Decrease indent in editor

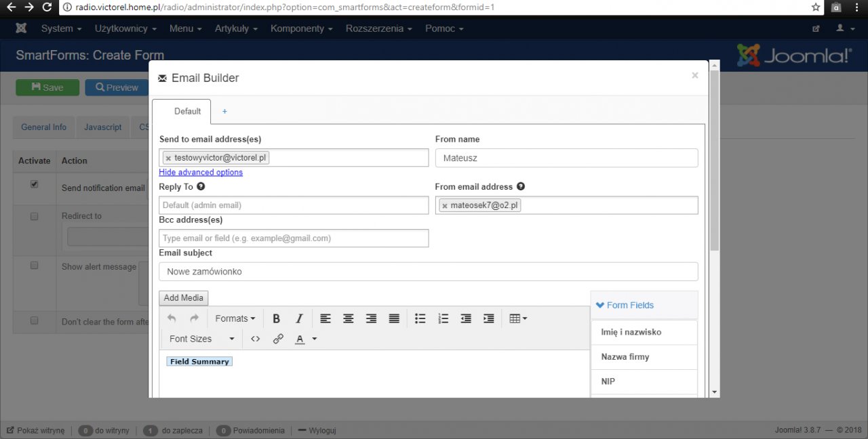(466, 318)
